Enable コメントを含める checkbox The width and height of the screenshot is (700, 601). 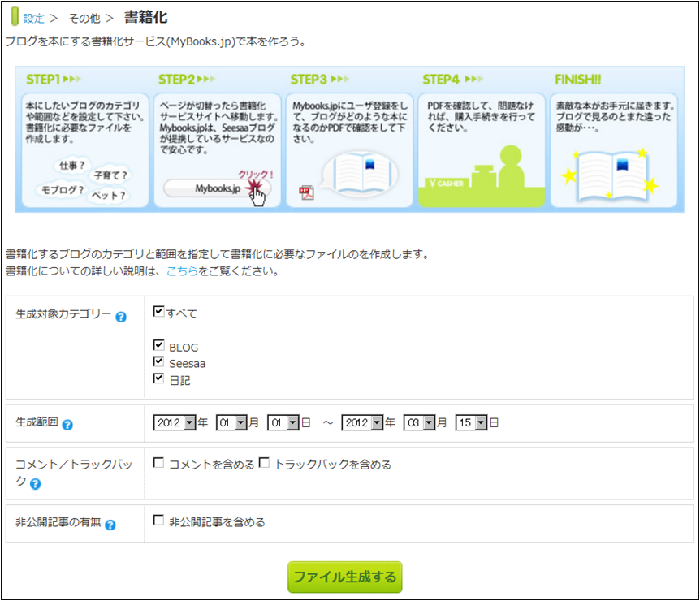click(x=158, y=464)
